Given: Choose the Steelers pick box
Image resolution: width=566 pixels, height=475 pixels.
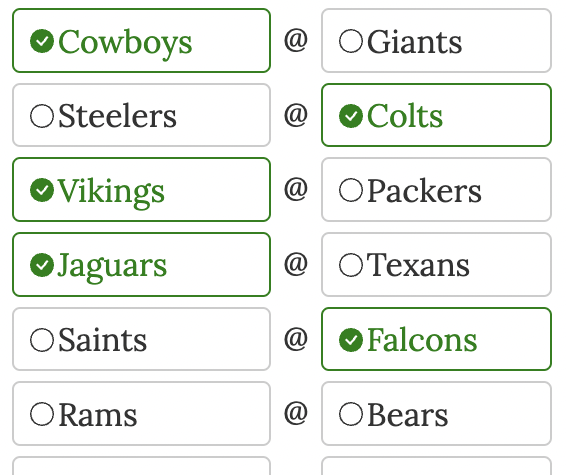Looking at the screenshot, I should [142, 115].
